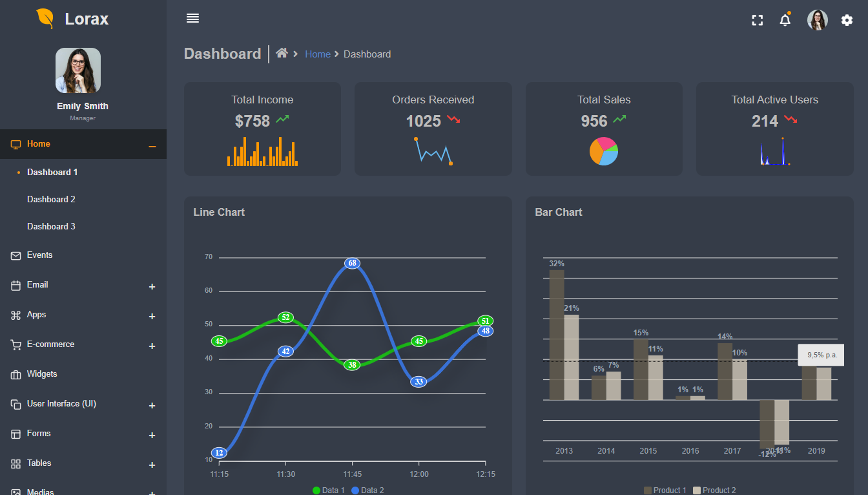Click the Home breadcrumb link
868x495 pixels.
point(317,54)
